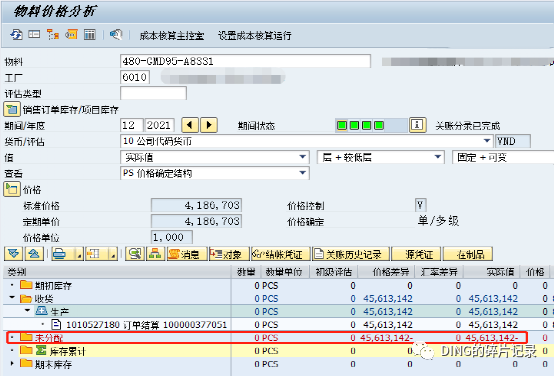Collapse the 价格 section icon

(x=12, y=189)
